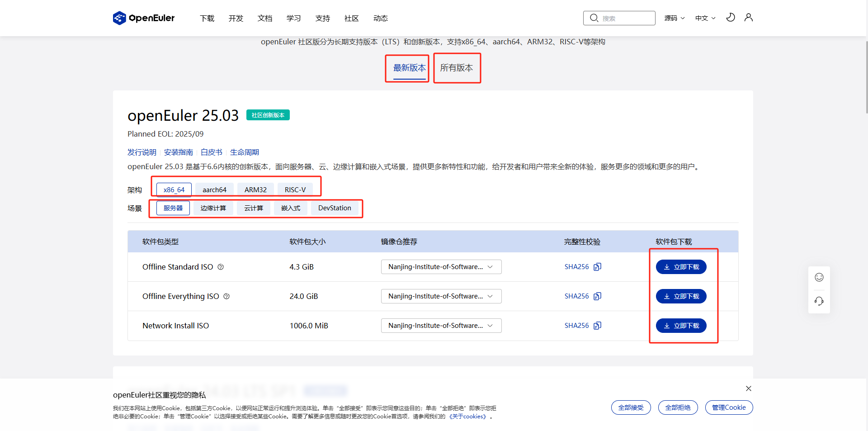Screen dimensions: 868x431
Task: Open SHA256 link for Offline Everything ISO
Action: pyautogui.click(x=577, y=296)
